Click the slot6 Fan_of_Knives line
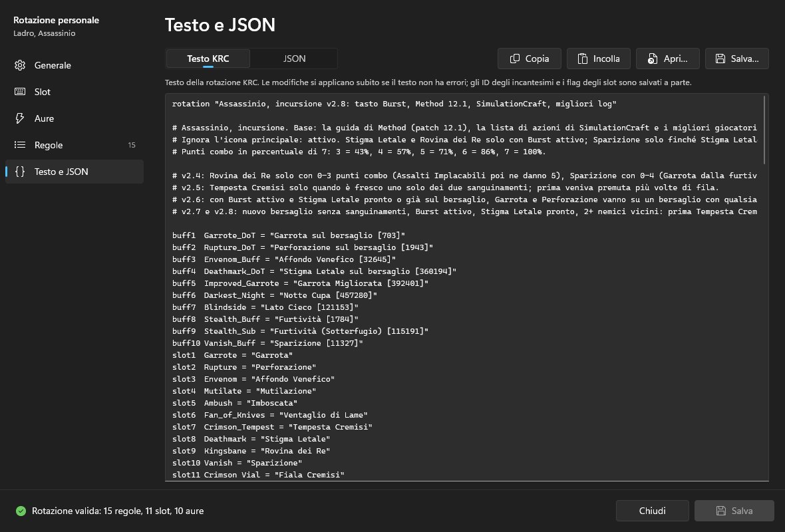Image resolution: width=785 pixels, height=532 pixels. pos(270,416)
